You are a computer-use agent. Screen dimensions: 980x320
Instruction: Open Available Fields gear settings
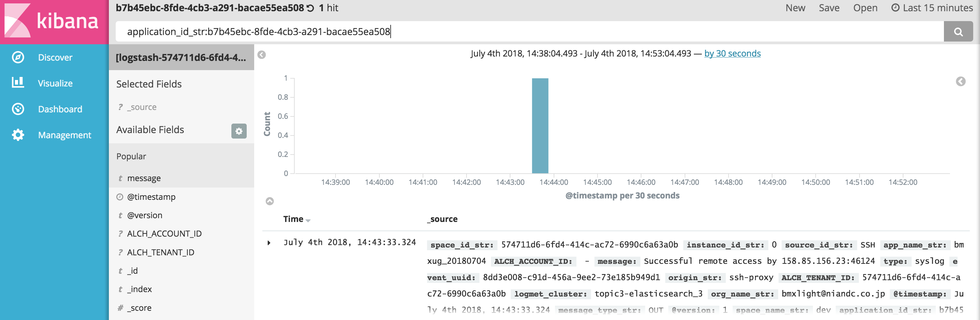tap(239, 131)
